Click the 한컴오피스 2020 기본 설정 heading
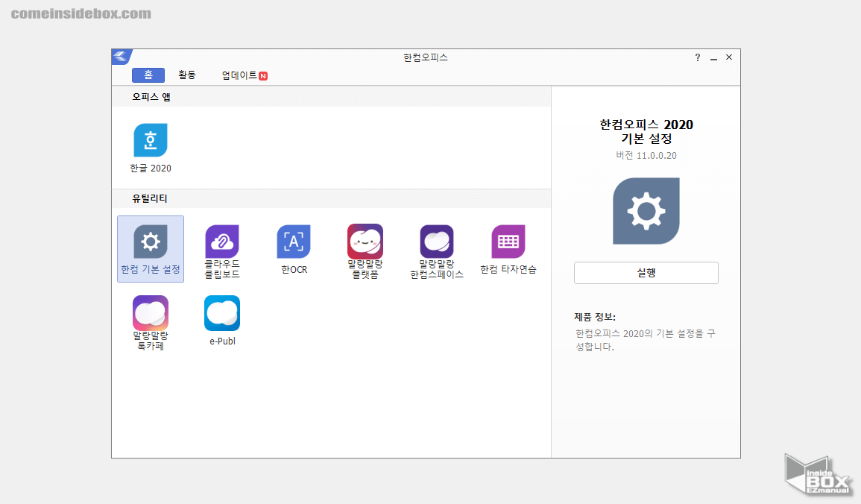 (x=646, y=132)
